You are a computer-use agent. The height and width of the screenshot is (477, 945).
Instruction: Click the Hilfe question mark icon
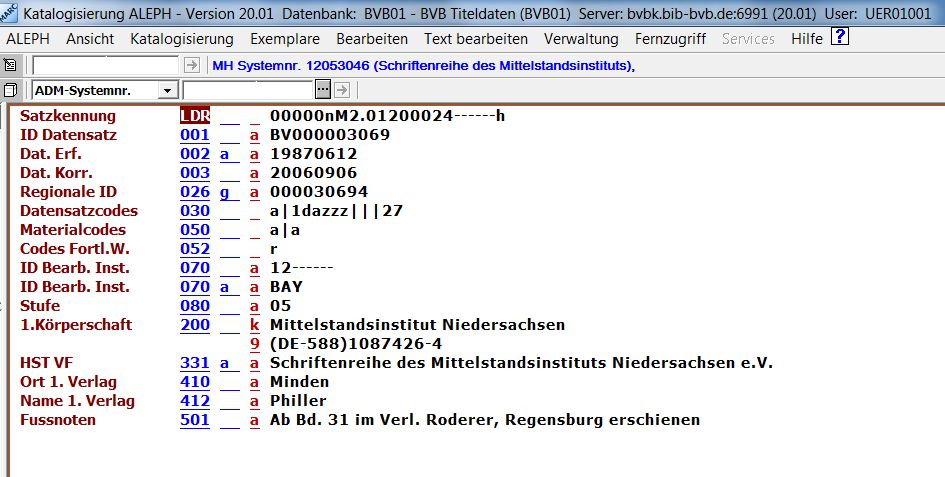[840, 38]
